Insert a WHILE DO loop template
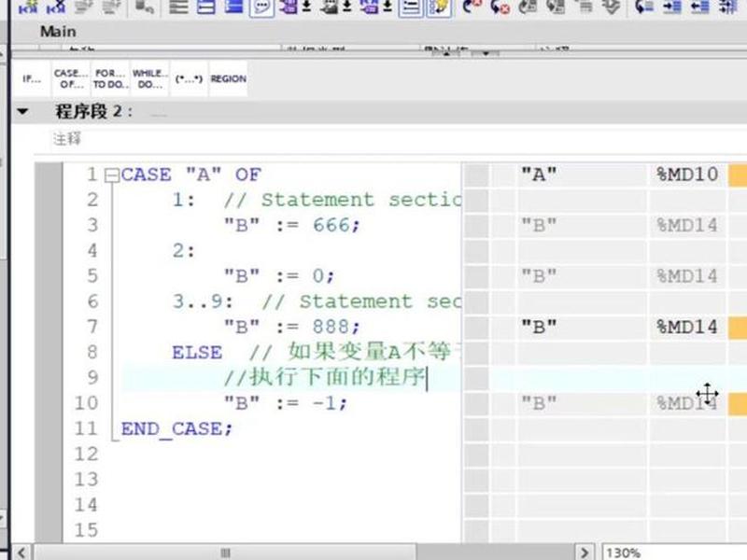The width and height of the screenshot is (747, 560). (149, 79)
